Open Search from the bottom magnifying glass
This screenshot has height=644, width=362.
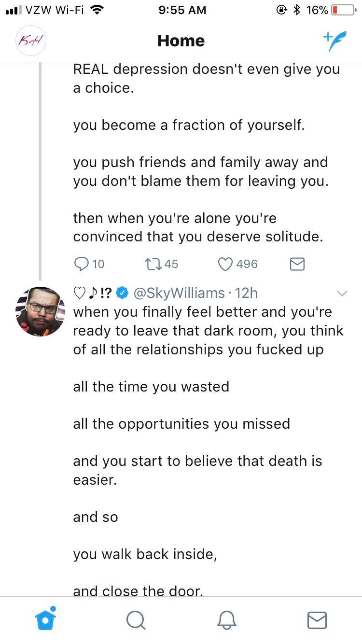(136, 621)
